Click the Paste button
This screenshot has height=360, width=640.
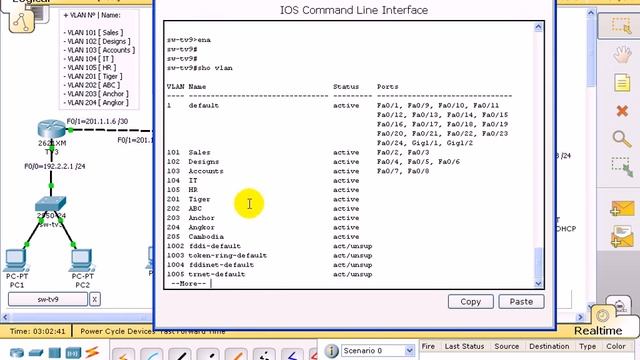(x=521, y=302)
